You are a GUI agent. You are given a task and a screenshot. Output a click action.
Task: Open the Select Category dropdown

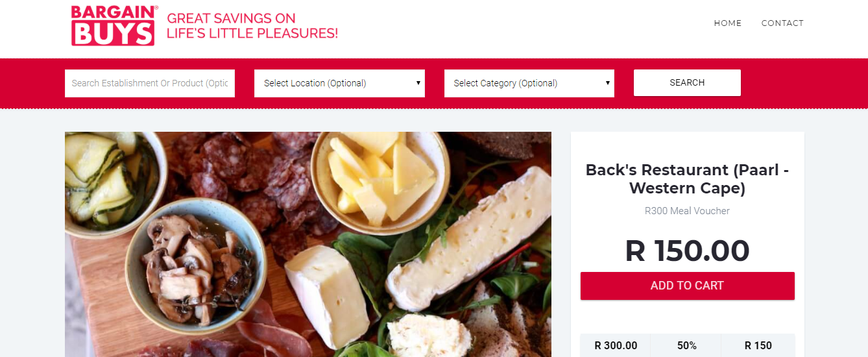coord(529,83)
